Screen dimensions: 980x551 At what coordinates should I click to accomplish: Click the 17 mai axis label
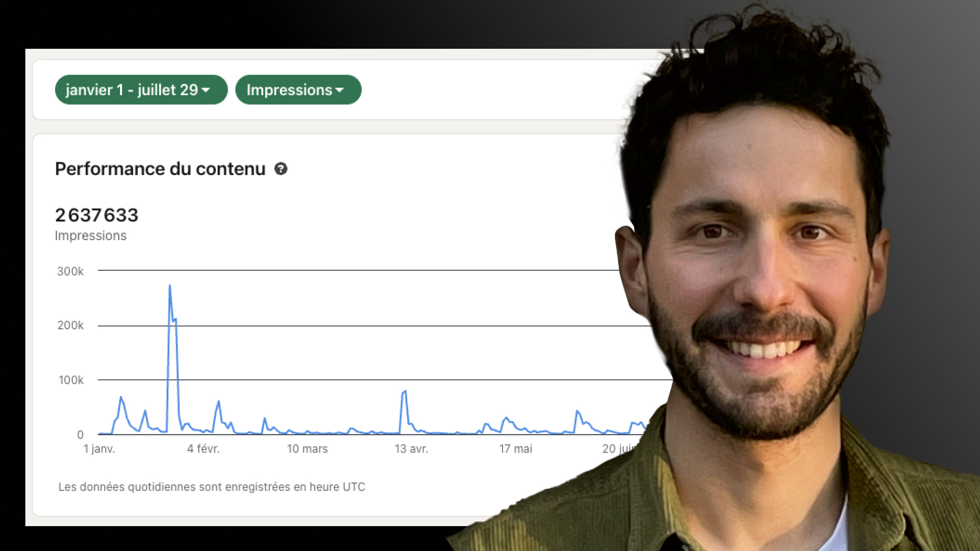point(515,449)
